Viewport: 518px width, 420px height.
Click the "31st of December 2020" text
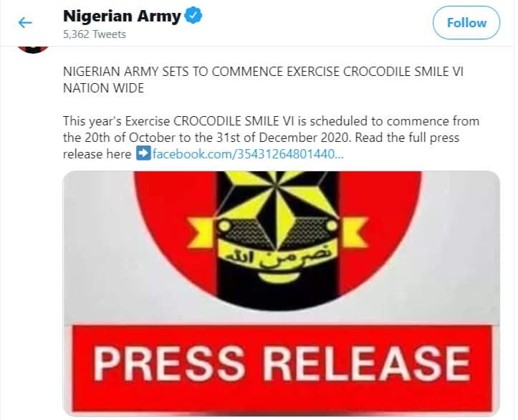tap(287, 137)
